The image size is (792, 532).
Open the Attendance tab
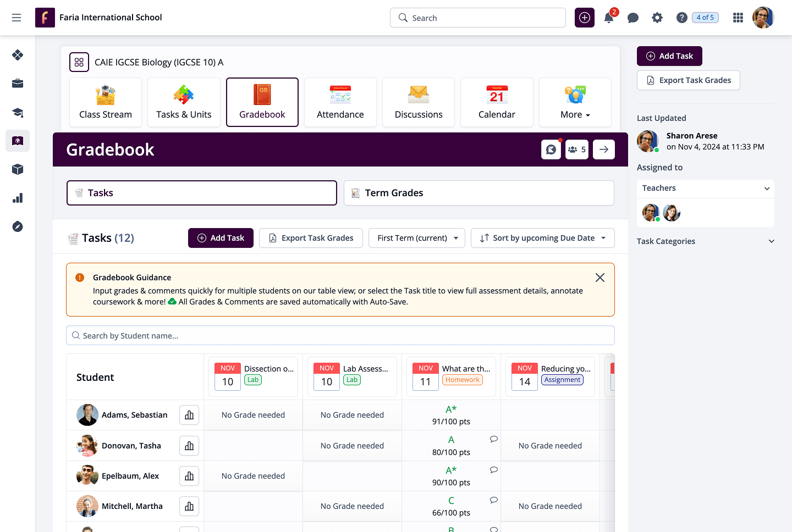pos(340,103)
